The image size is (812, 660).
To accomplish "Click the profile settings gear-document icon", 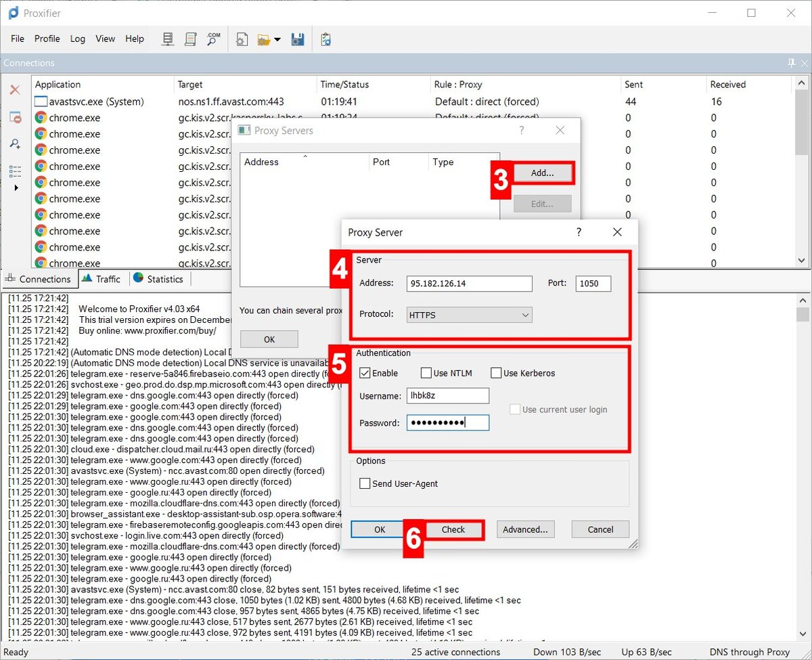I will (242, 39).
